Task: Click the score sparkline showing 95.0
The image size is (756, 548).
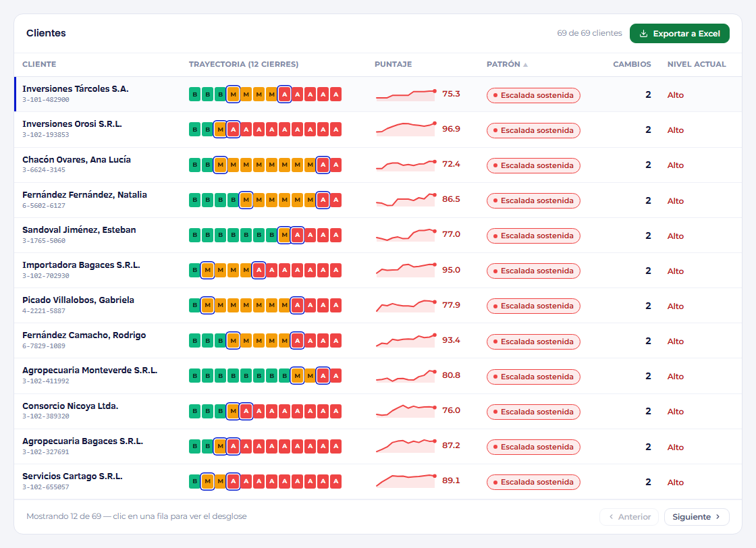Action: tap(406, 270)
